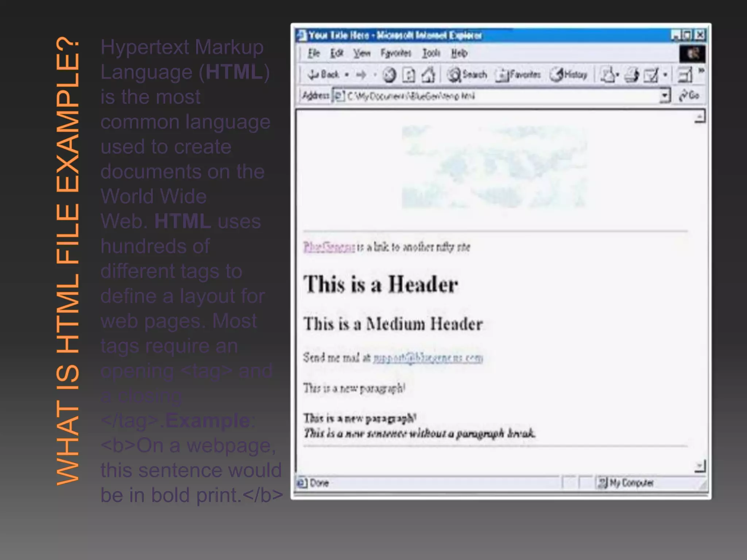Viewport: 747px width, 560px height.
Task: Click the italic sentence without paragraph break
Action: [x=419, y=433]
